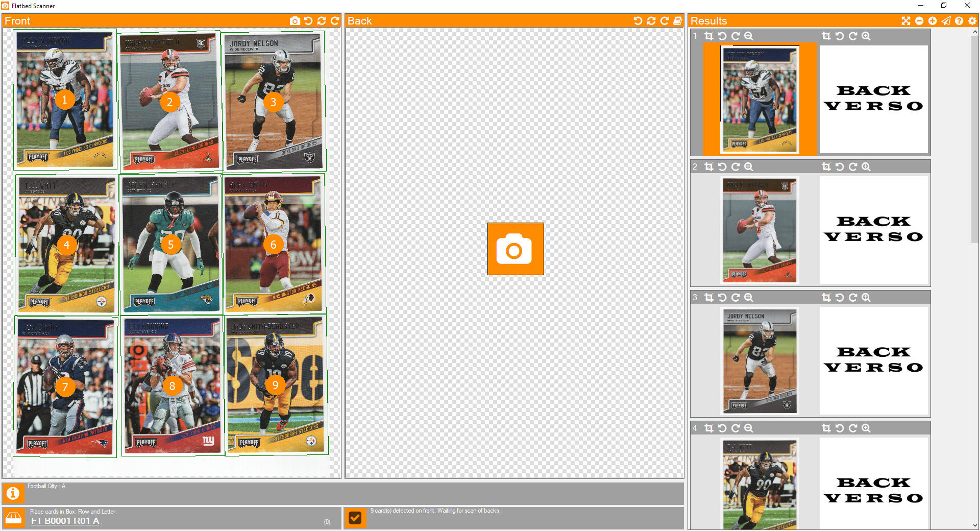This screenshot has width=980, height=531.
Task: Click result 1 front thumbnail of Chargers card
Action: tap(759, 99)
